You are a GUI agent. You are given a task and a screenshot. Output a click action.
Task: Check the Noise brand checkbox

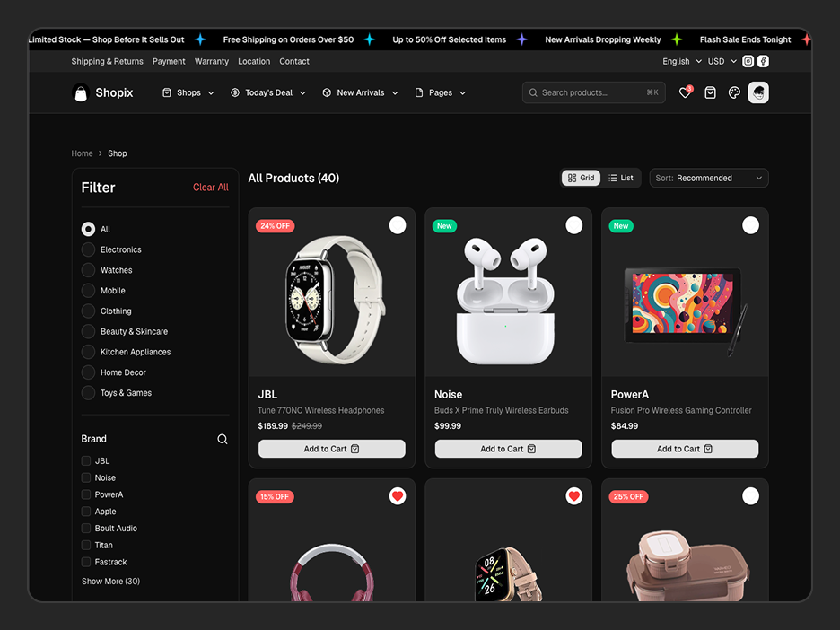(x=86, y=477)
